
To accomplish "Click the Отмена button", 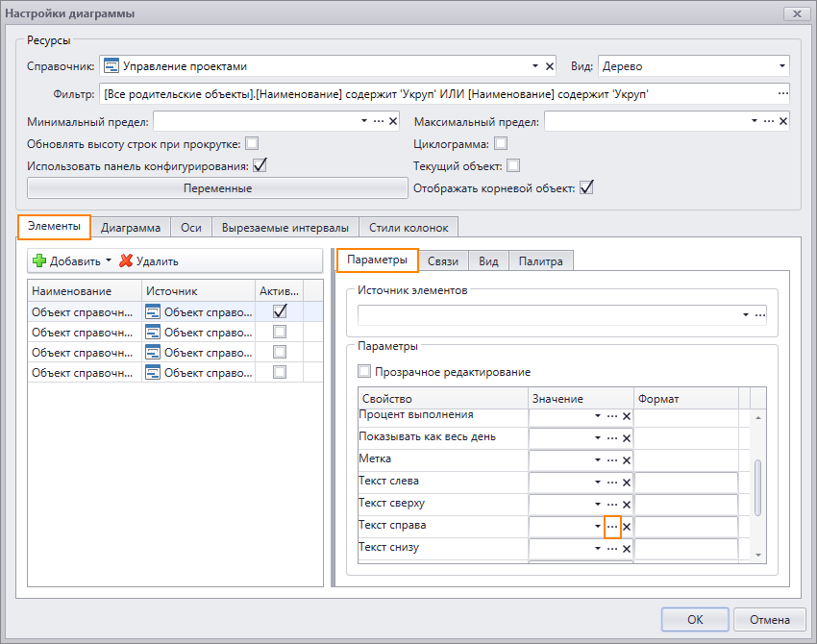I will pyautogui.click(x=770, y=620).
